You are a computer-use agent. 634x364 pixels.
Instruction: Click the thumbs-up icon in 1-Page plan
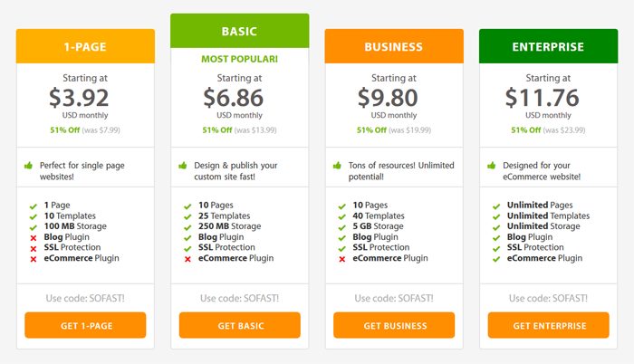coord(28,166)
